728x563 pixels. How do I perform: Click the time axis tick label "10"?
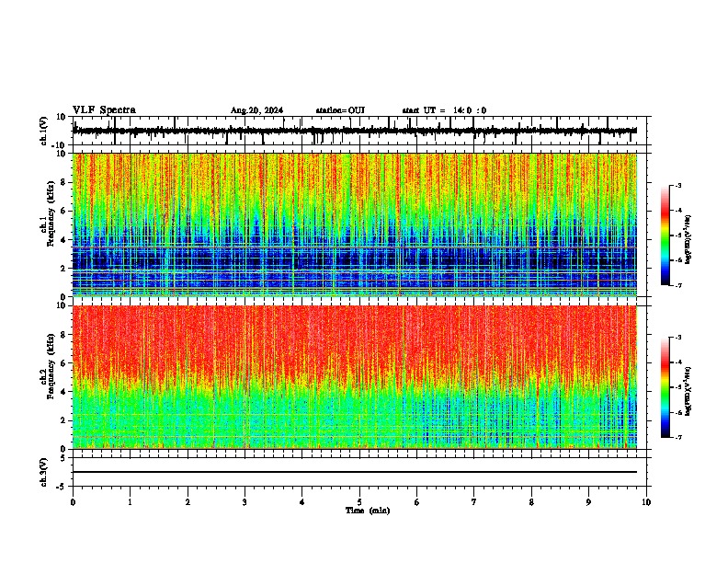[646, 502]
